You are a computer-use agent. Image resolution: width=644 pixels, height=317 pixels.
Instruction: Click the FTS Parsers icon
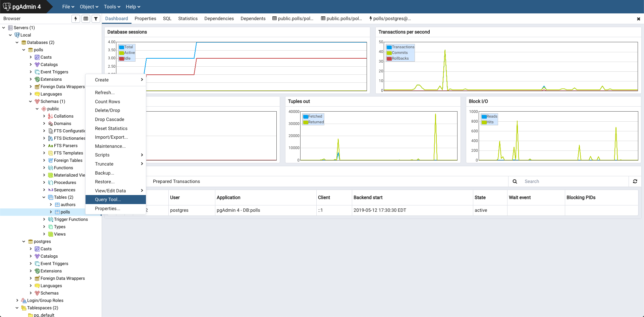[51, 146]
